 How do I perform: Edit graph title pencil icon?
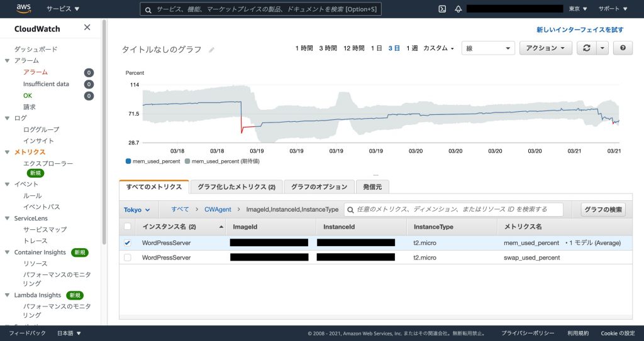click(211, 50)
